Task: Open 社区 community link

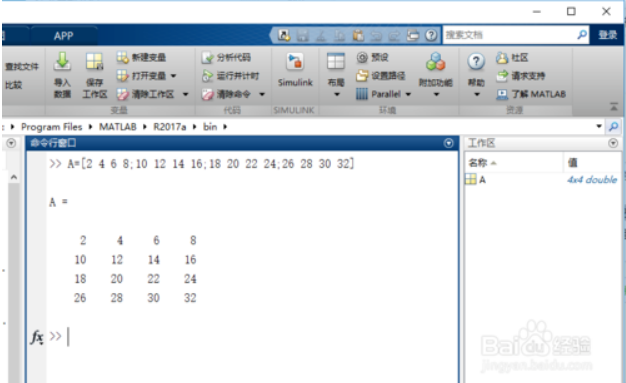Action: pyautogui.click(x=512, y=58)
